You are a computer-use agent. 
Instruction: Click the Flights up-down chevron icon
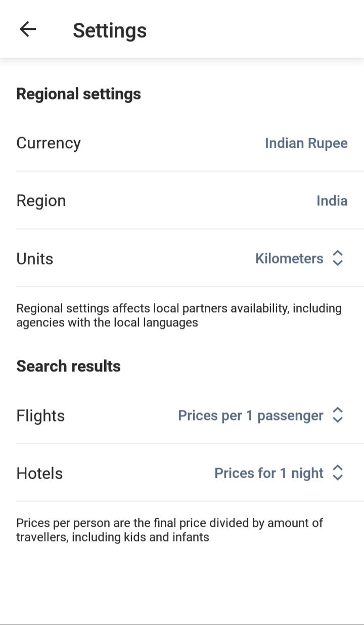pyautogui.click(x=338, y=415)
